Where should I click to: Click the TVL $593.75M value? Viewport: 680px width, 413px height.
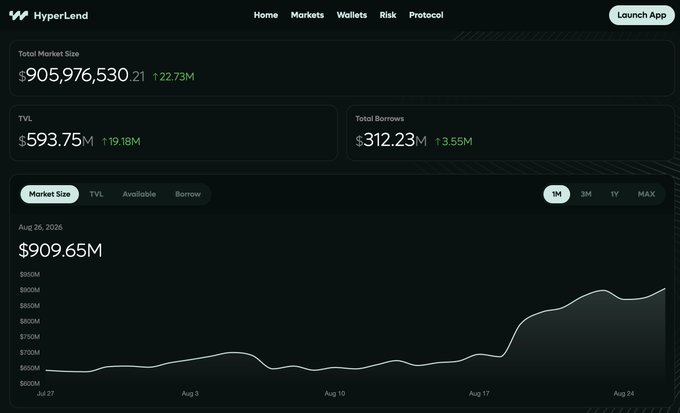56,140
